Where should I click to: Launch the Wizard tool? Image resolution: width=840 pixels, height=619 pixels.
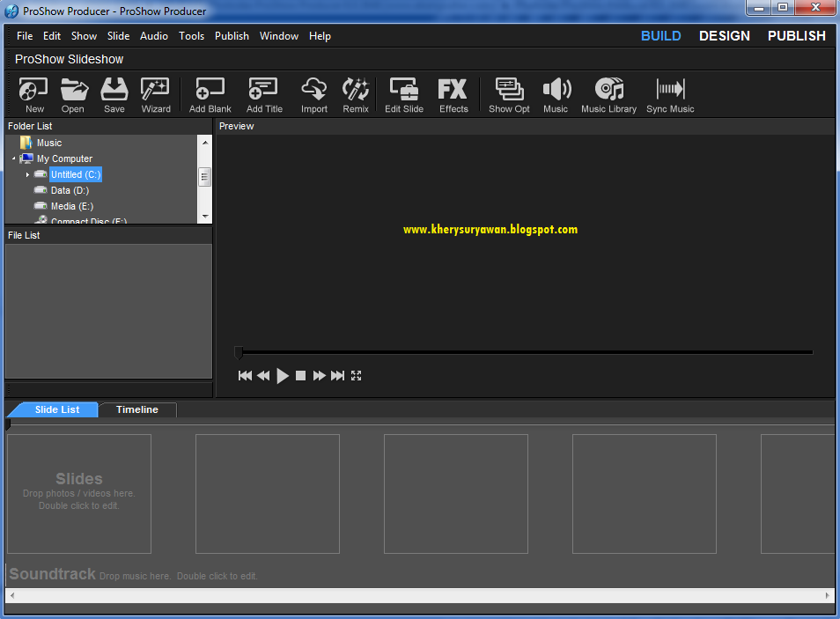pos(155,95)
